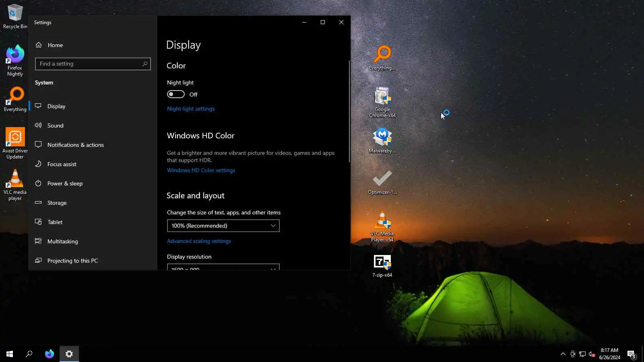Open Notifications & actions settings
Viewport: 644px width, 362px height.
(93, 145)
